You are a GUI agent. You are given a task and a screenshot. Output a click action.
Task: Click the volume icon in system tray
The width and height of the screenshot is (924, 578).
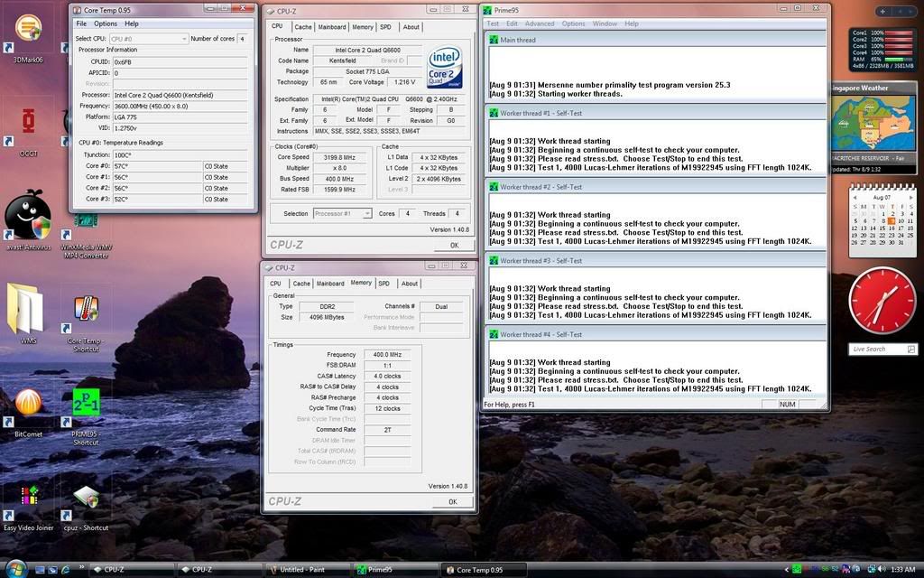click(x=881, y=569)
